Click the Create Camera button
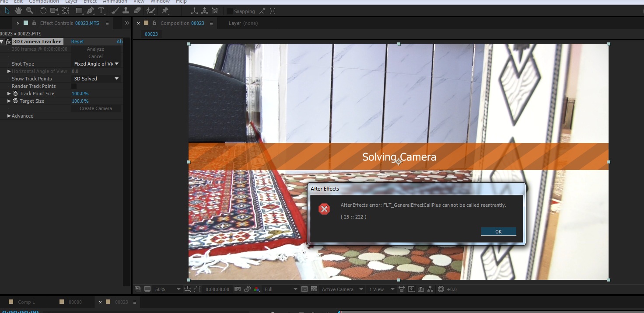This screenshot has height=313, width=644. click(x=96, y=108)
